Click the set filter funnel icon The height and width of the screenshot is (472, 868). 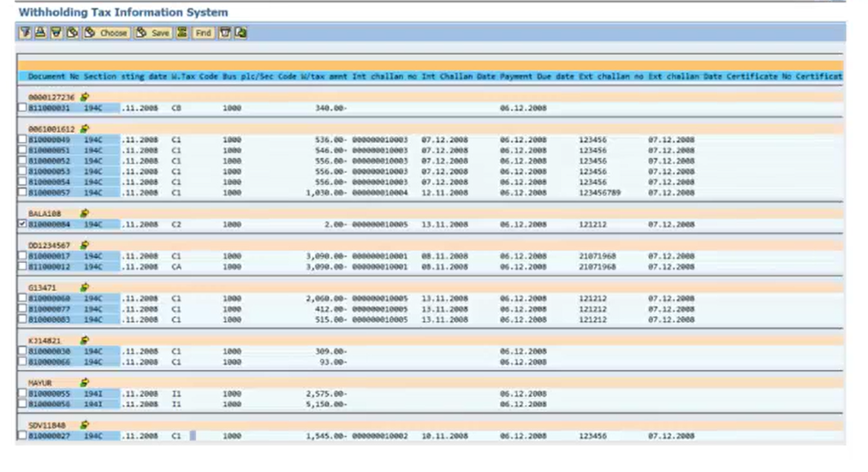25,33
